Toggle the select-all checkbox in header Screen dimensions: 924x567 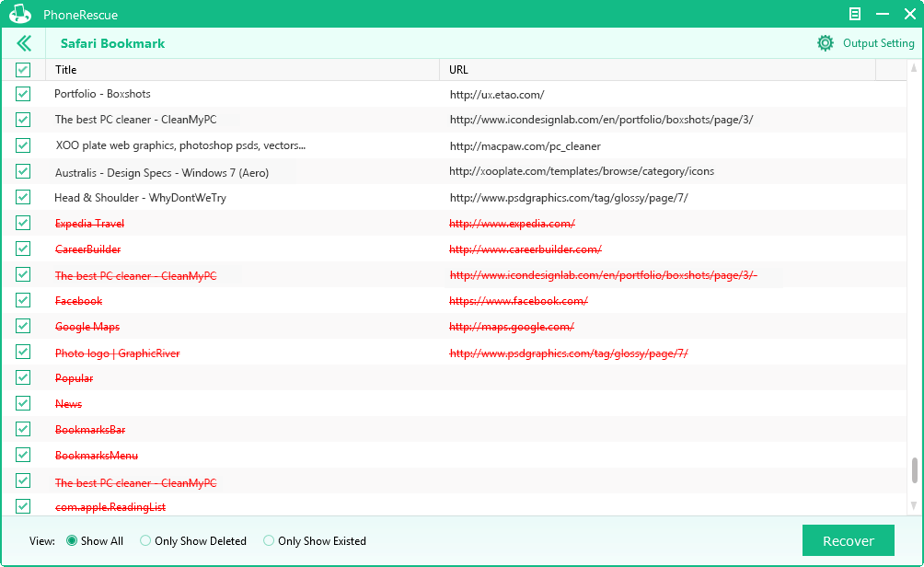click(x=23, y=70)
